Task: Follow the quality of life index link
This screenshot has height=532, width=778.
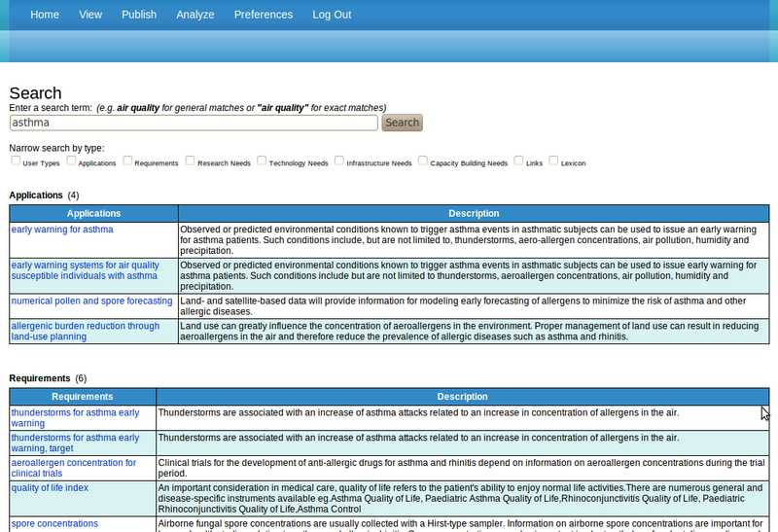Action: (50, 487)
